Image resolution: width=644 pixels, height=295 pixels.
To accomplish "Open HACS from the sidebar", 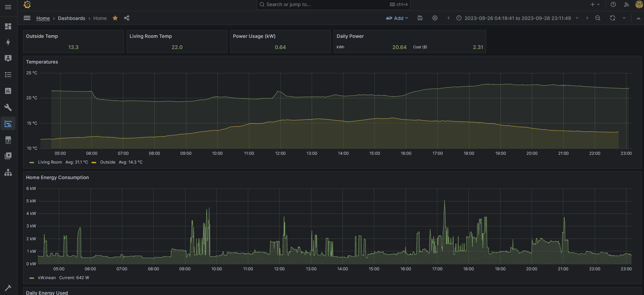I will coord(8,140).
